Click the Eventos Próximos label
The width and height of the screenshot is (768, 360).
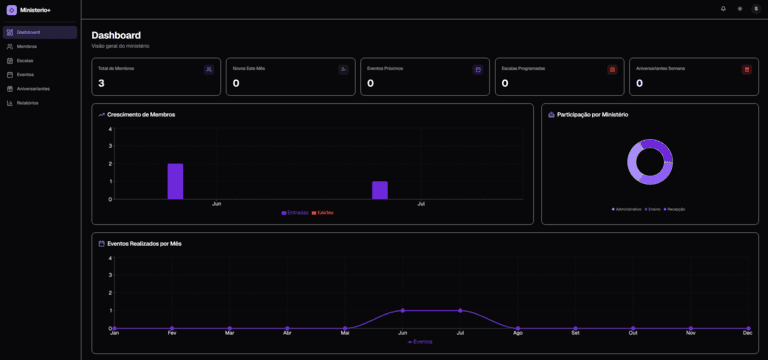coord(385,69)
